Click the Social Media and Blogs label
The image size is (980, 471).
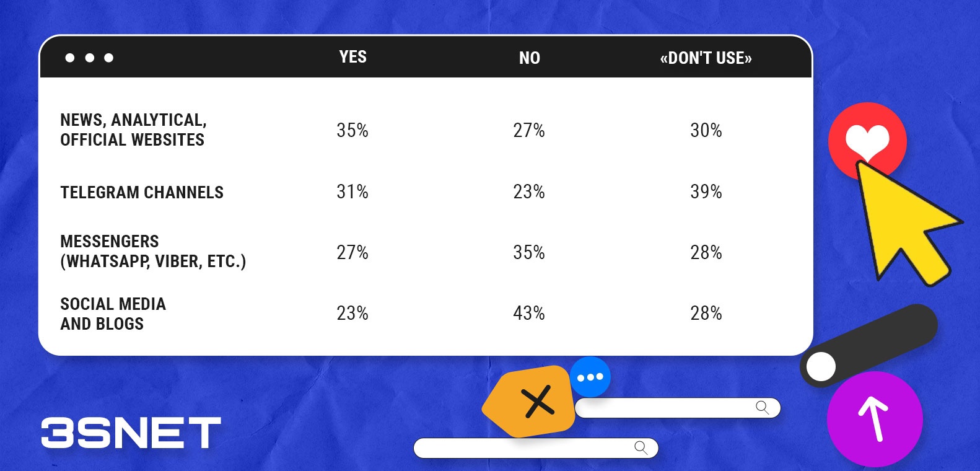click(x=113, y=314)
